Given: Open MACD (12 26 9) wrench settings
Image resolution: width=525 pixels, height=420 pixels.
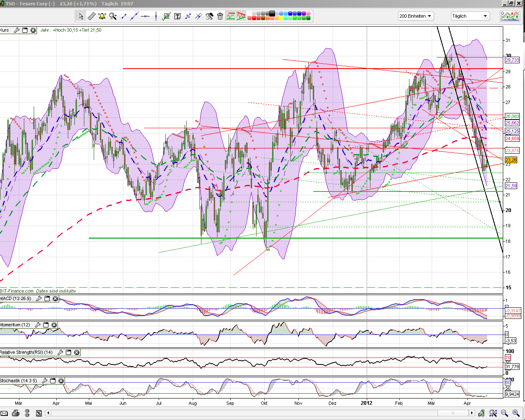Looking at the screenshot, I should click(x=39, y=298).
